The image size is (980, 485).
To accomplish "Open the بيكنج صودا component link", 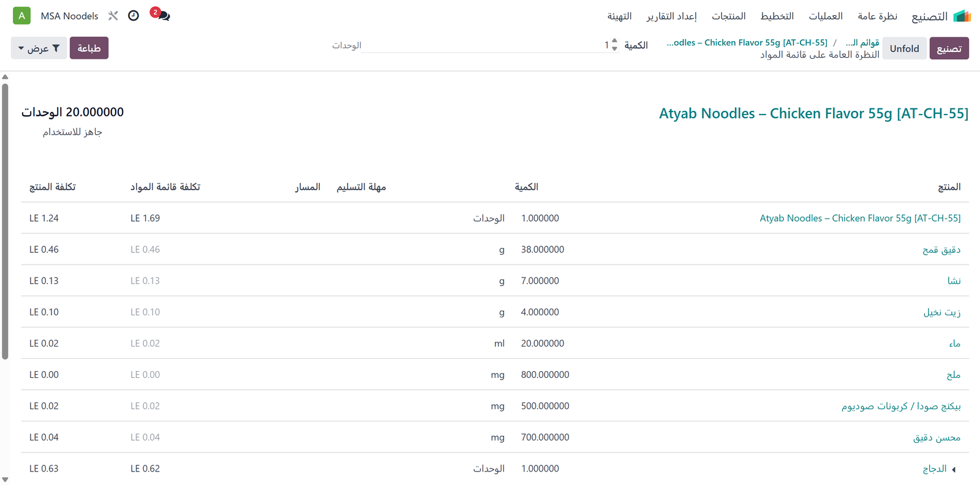I will pyautogui.click(x=901, y=405).
